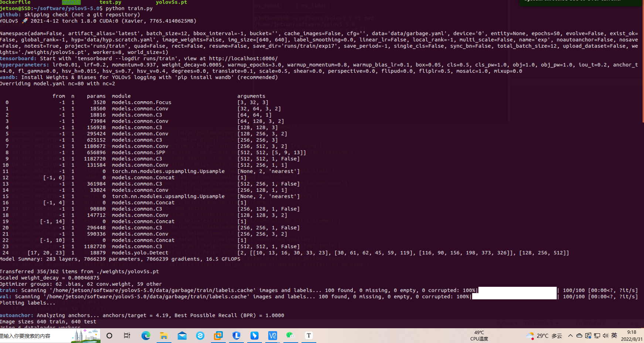Click the OneDrive cloud tray icon
Screen dimensions: 644x343
[579, 336]
